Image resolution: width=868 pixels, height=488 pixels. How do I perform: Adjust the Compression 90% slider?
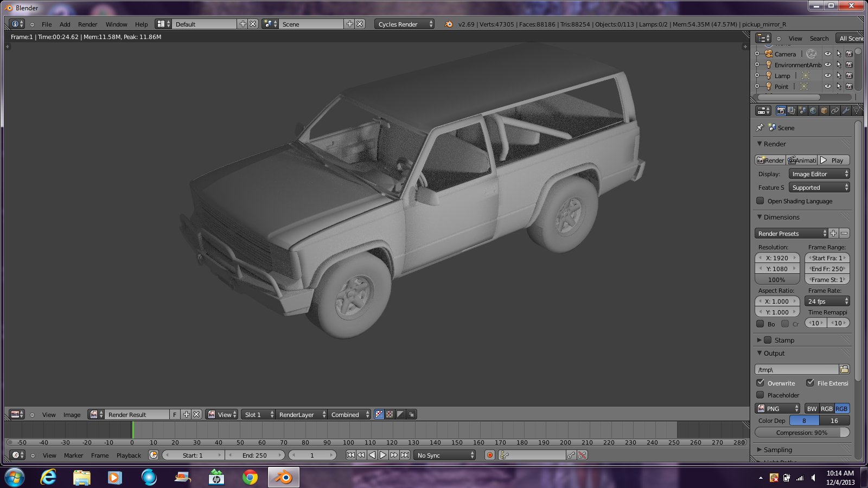(802, 433)
